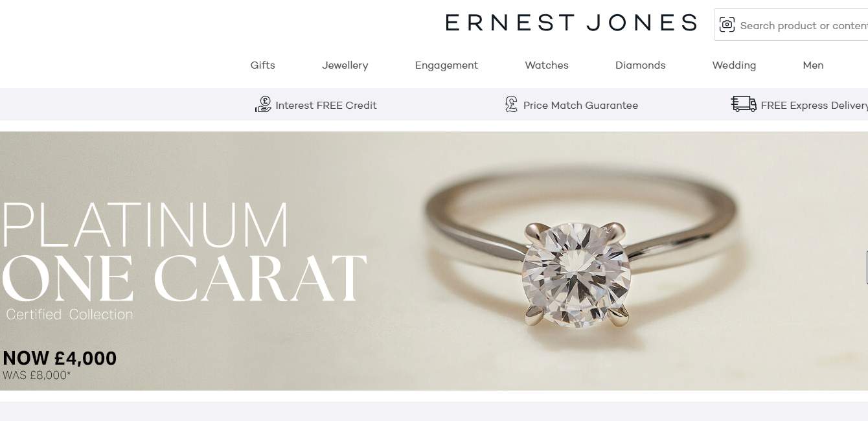Viewport: 868px width, 421px height.
Task: Click the Interest FREE Credit link
Action: 326,105
